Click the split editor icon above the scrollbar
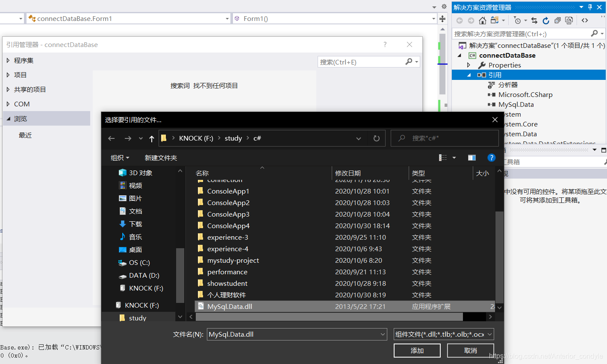This screenshot has height=364, width=607. [x=442, y=19]
